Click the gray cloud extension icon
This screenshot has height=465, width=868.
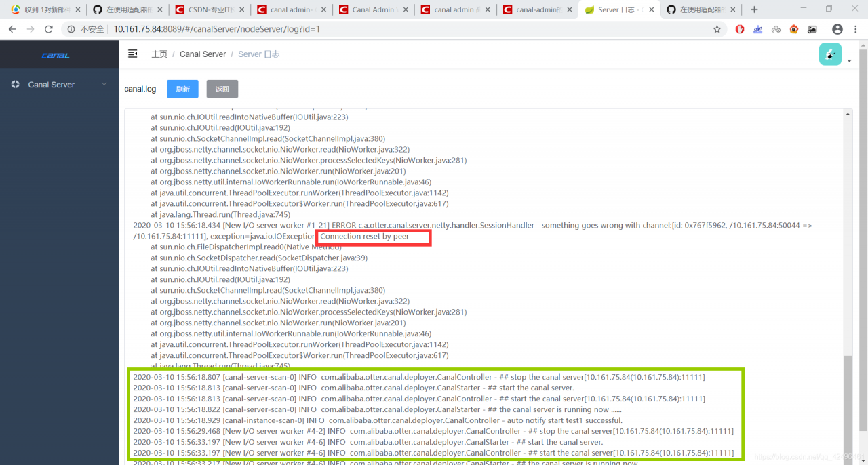click(x=776, y=29)
